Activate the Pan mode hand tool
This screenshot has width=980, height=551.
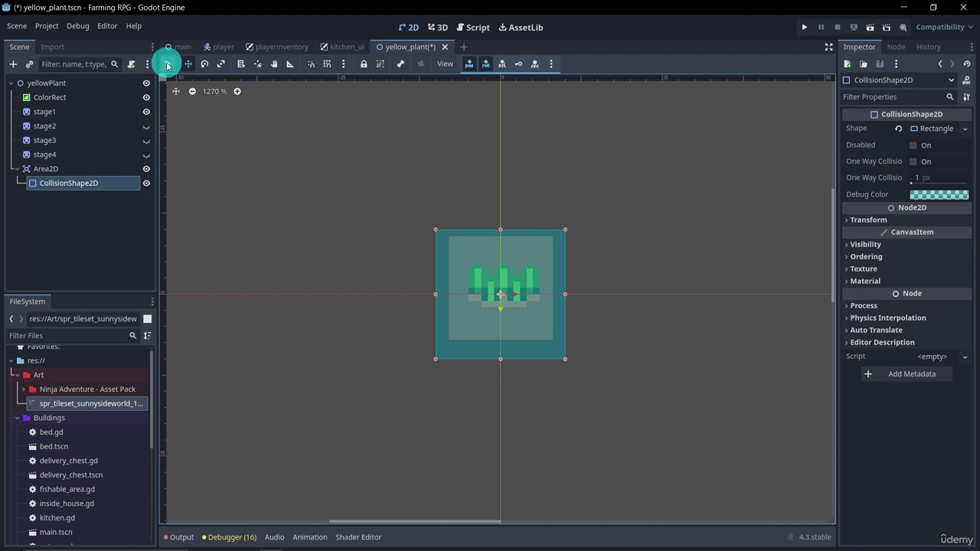274,64
